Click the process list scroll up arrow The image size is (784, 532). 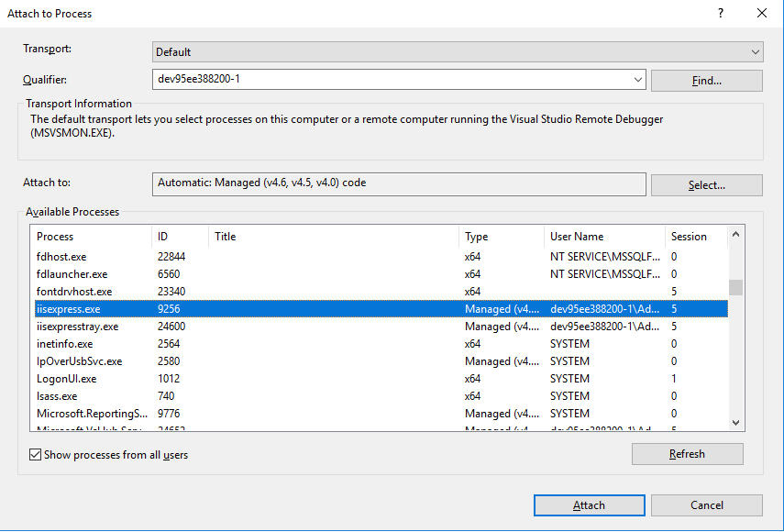735,235
